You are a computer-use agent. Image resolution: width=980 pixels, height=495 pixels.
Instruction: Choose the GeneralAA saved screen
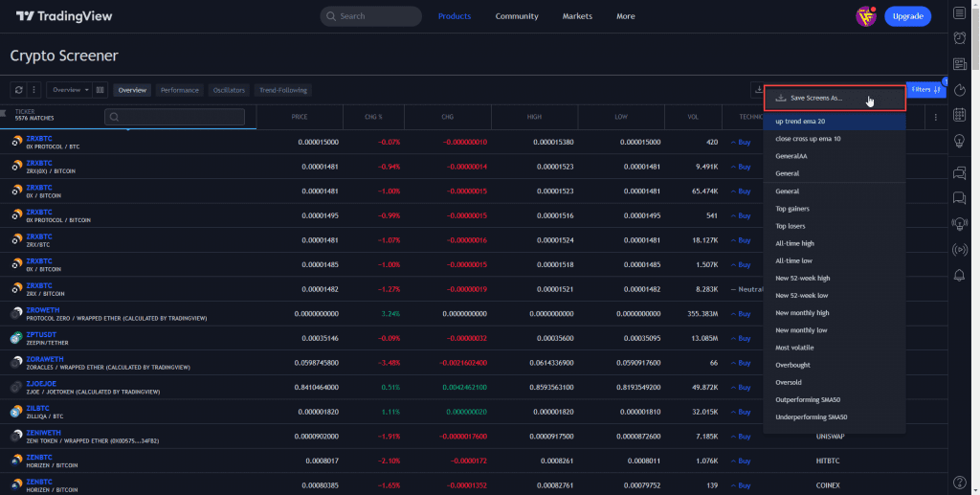click(835, 156)
